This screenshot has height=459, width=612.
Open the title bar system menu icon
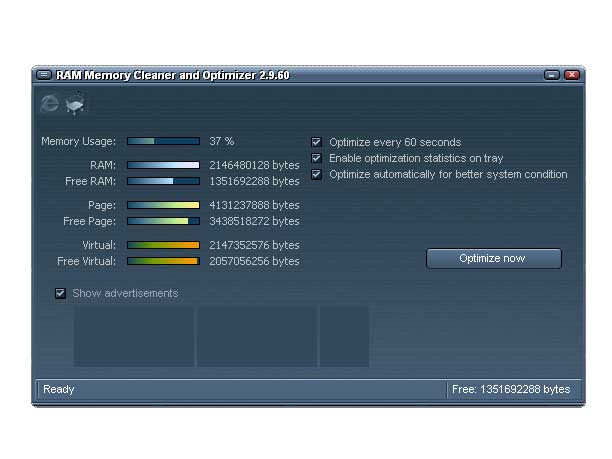coord(44,75)
